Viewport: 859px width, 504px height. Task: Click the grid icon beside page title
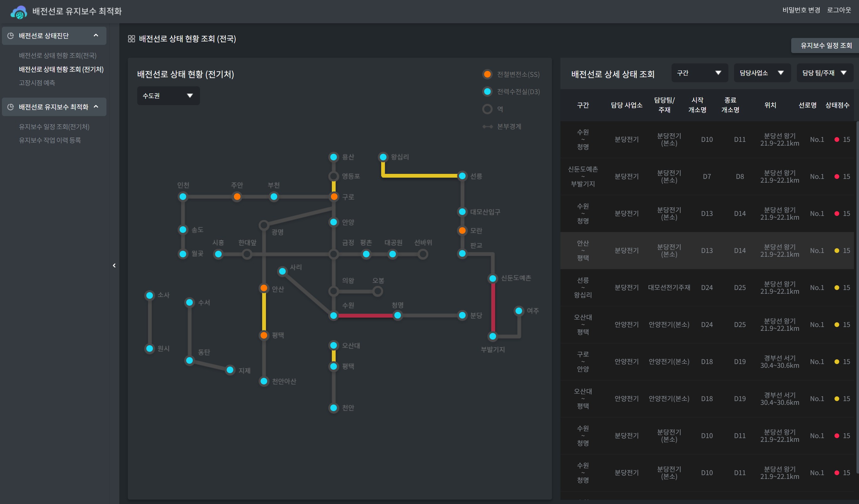(x=131, y=39)
